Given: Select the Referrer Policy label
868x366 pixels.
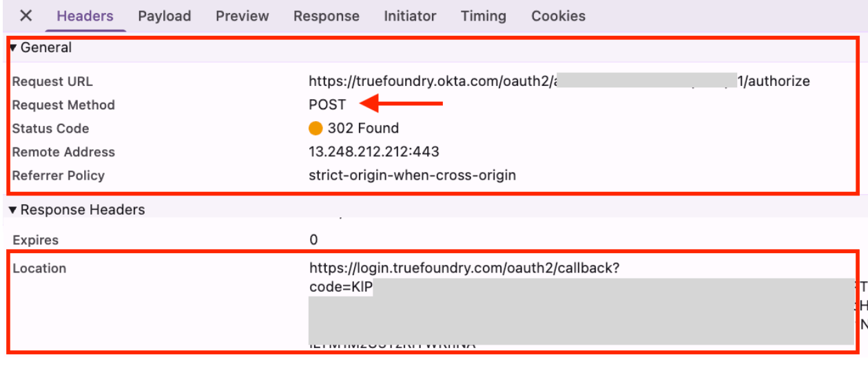Looking at the screenshot, I should [x=59, y=175].
